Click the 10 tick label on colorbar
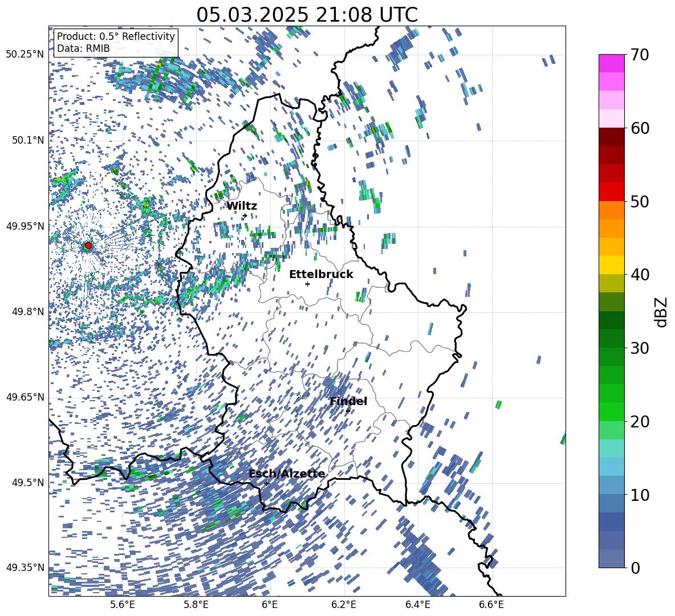 [640, 495]
